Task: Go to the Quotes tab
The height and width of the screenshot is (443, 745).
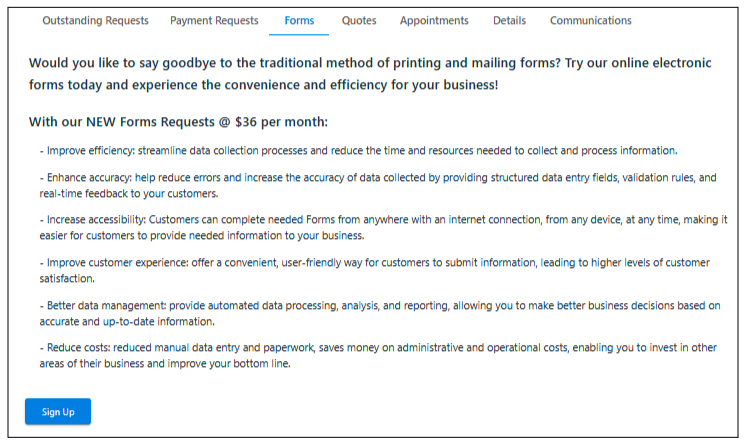Action: (x=359, y=21)
